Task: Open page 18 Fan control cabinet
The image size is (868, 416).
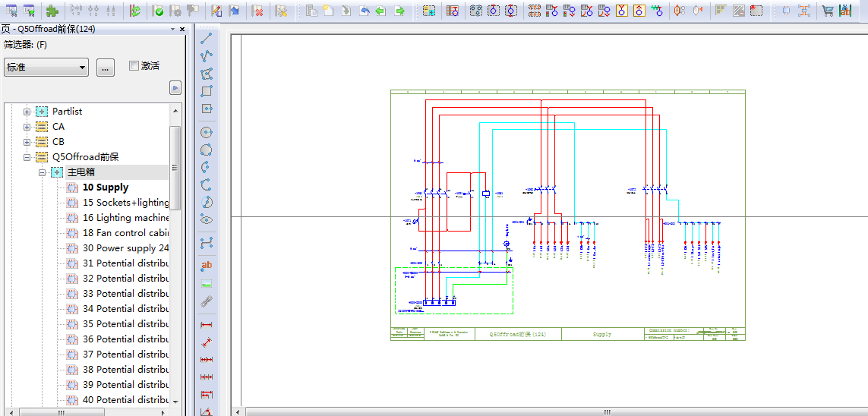Action: (x=125, y=233)
